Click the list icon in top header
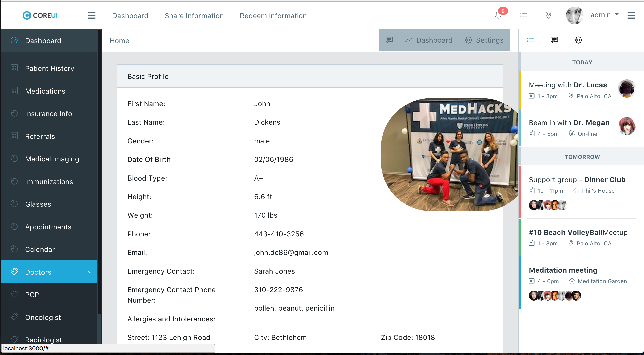The width and height of the screenshot is (644, 355). 523,15
